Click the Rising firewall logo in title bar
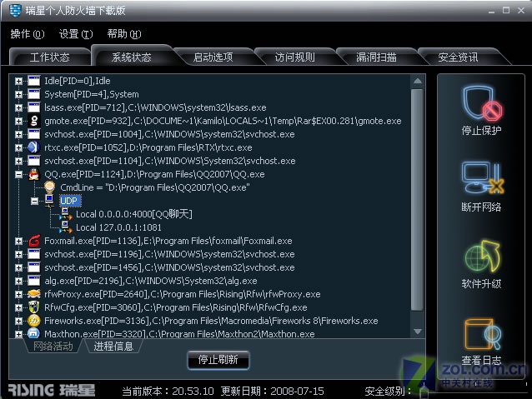This screenshot has height=399, width=532. click(x=15, y=11)
